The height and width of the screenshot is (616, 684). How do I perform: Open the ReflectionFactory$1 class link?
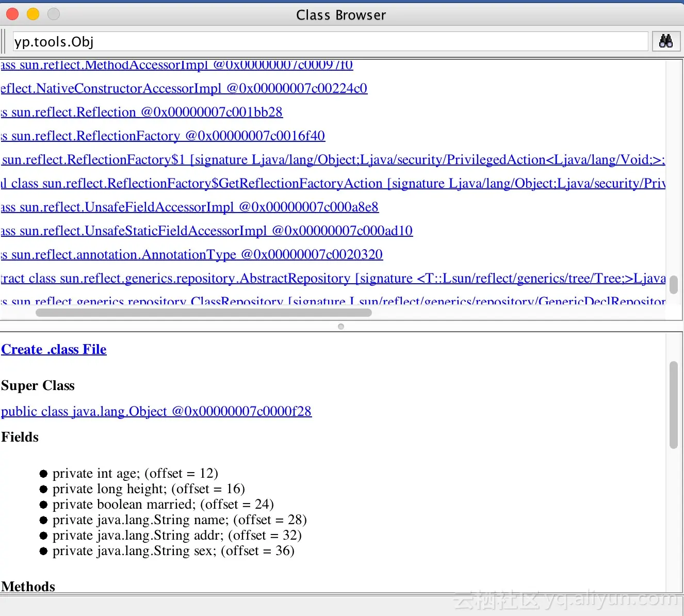333,159
